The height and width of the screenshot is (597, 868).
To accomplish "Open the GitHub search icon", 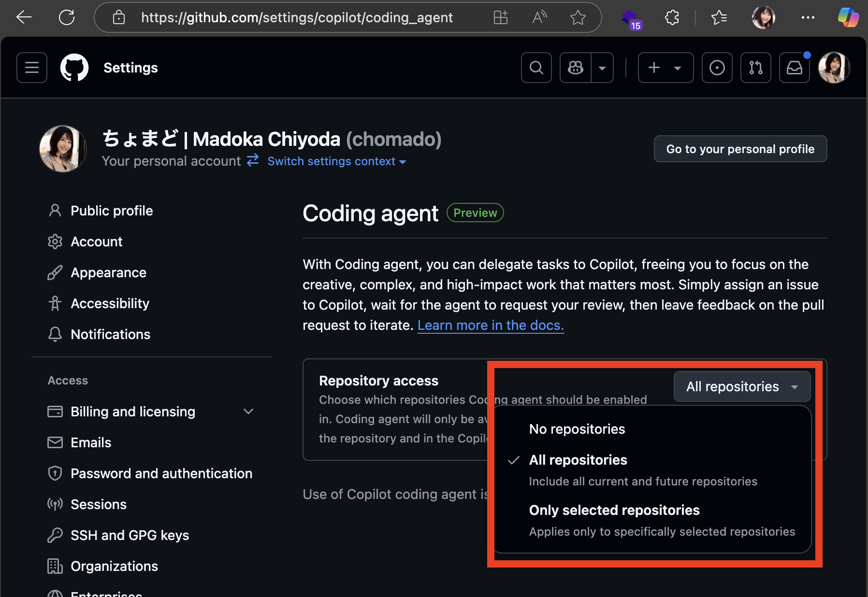I will [x=536, y=68].
